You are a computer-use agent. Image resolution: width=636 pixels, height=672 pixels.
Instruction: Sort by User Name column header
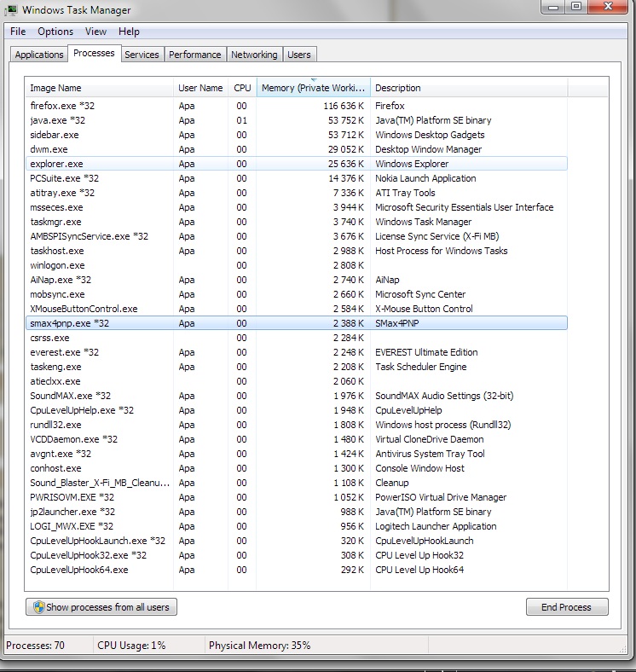pos(200,88)
